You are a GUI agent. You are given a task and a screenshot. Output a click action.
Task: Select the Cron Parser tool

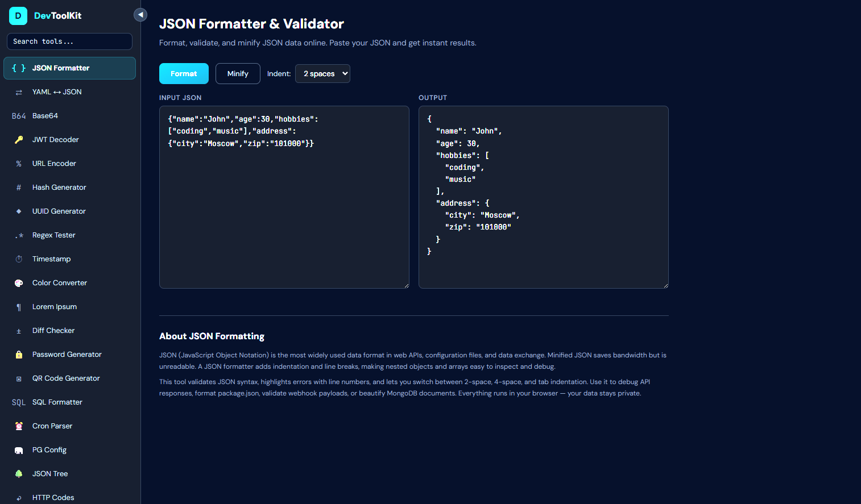point(52,426)
